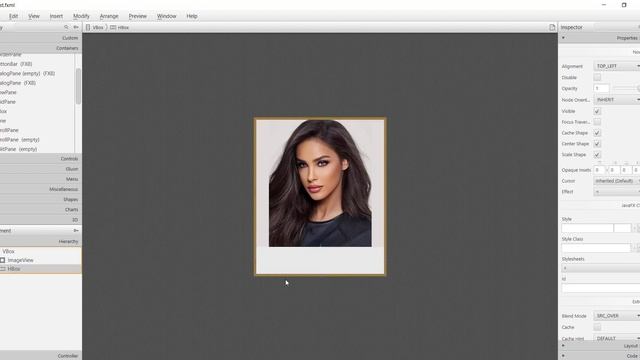
Task: Adjust the Opacity slider
Action: click(x=626, y=88)
